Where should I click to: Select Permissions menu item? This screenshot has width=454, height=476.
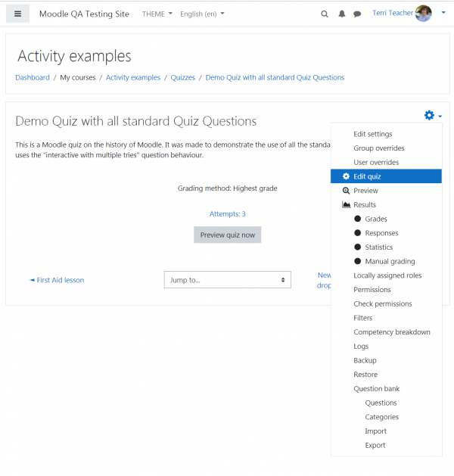(x=372, y=290)
